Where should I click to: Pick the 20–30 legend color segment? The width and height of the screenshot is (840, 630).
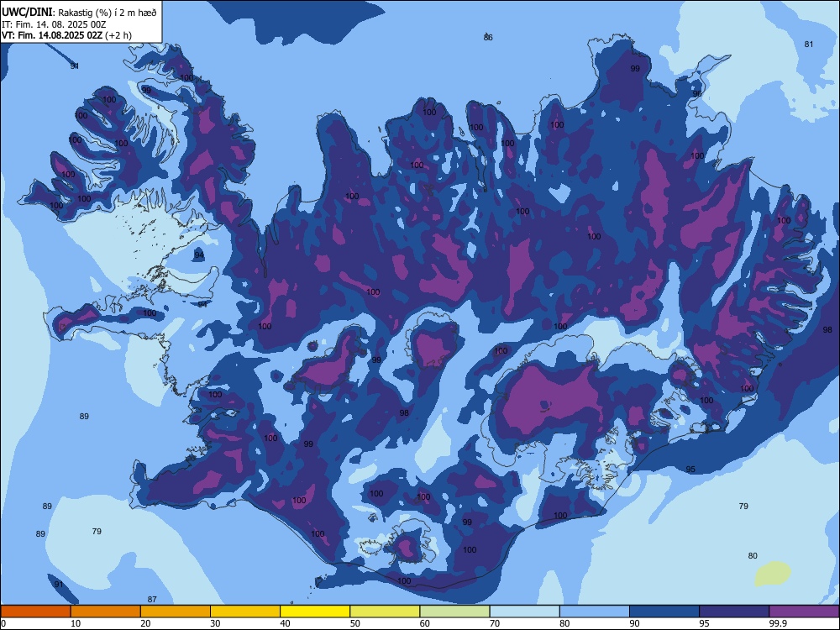tap(176, 612)
